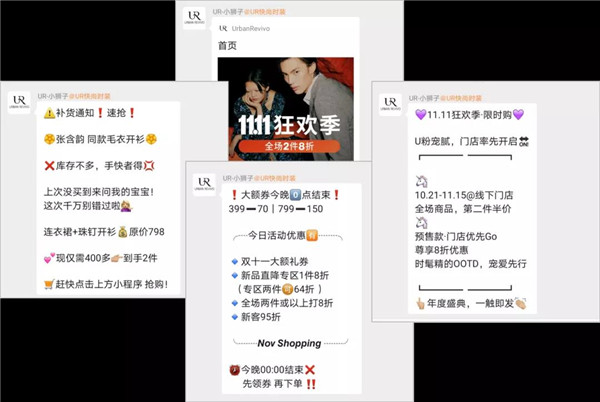Click the red cross emoji after 今晚00:00结束
Viewport: 600px width, 402px height.
(x=310, y=370)
